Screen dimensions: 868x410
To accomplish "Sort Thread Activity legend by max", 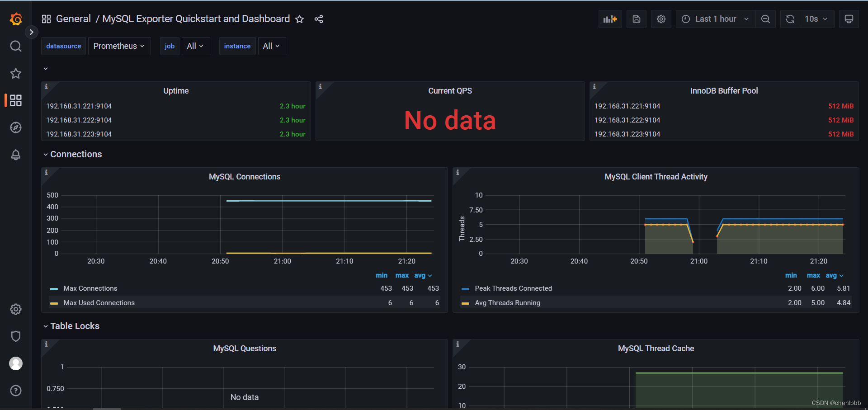I will [x=813, y=275].
